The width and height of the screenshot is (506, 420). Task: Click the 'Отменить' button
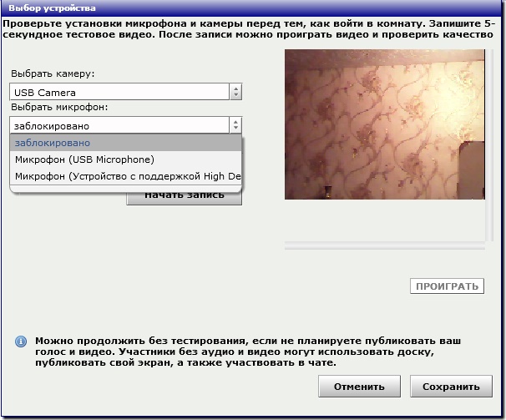359,386
